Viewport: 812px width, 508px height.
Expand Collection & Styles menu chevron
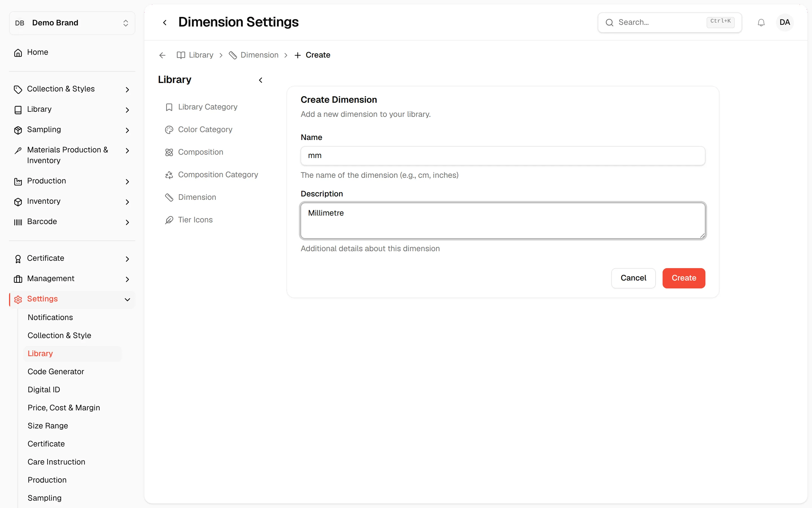click(127, 89)
